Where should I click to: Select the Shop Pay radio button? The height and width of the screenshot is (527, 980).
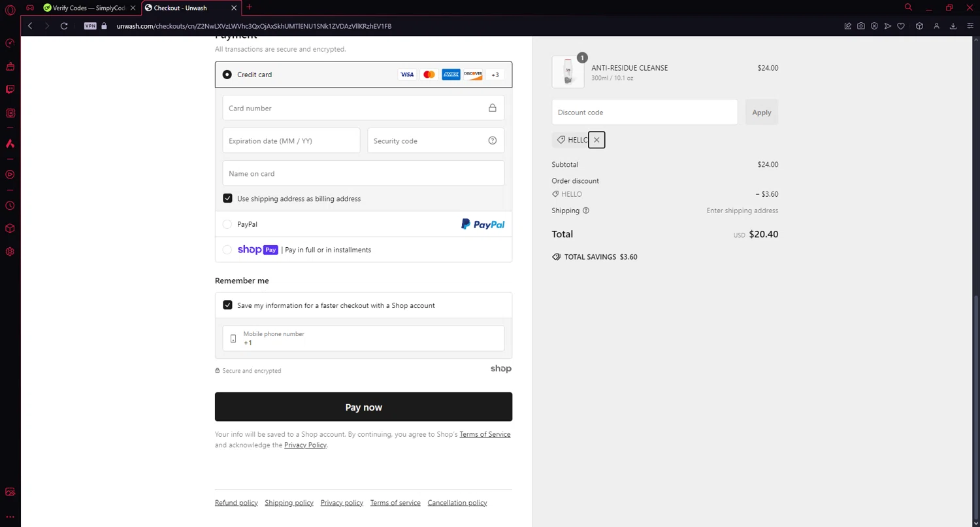(227, 250)
